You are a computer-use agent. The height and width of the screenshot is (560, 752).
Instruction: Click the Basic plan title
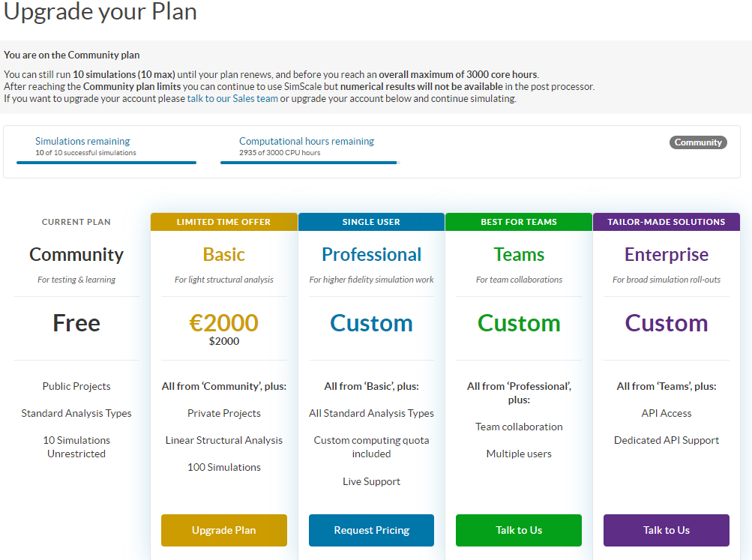click(223, 254)
